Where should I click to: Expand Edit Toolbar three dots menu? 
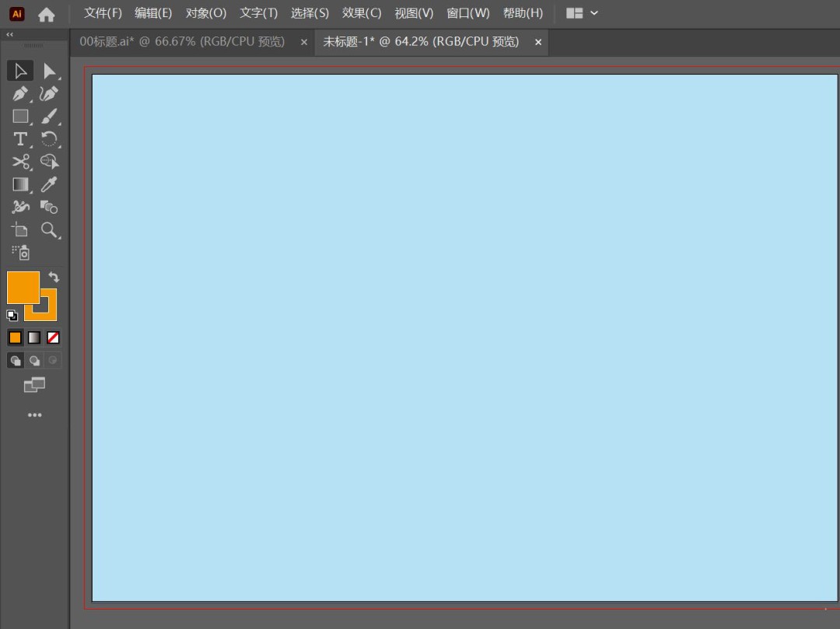point(34,415)
